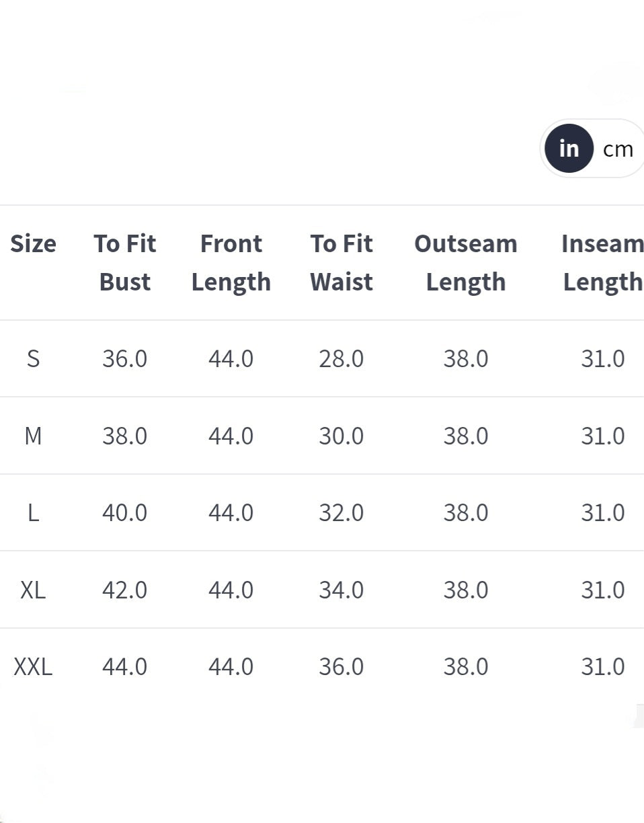Click waist value 36.0 for size XXL

(x=341, y=666)
